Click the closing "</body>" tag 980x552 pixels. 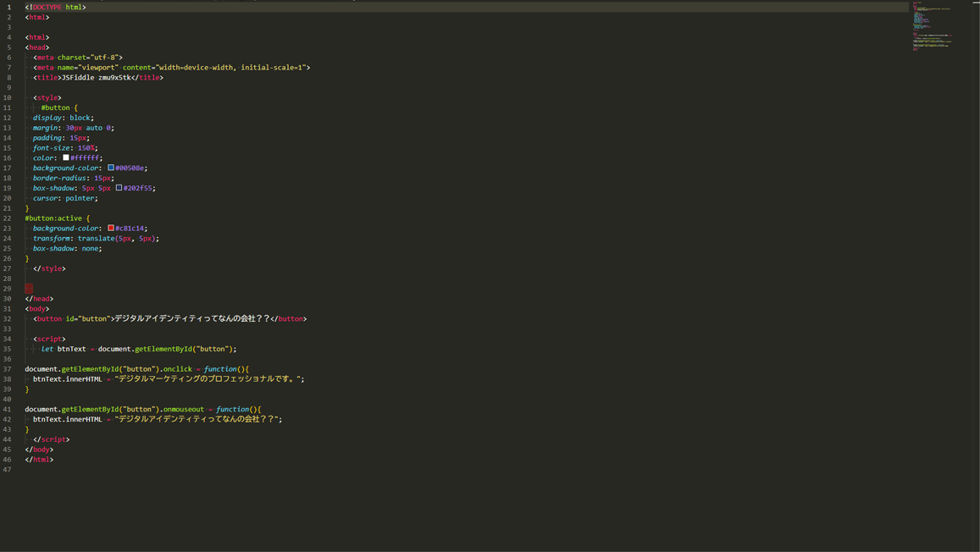click(x=39, y=450)
